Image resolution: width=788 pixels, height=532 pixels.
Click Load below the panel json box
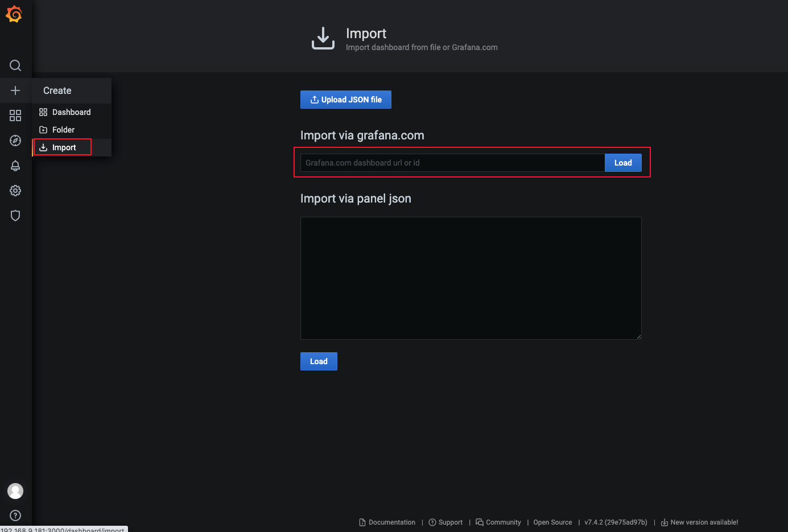(319, 361)
